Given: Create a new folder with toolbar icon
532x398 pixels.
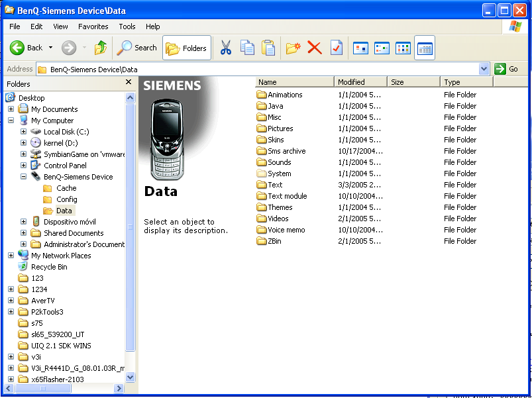Looking at the screenshot, I should tap(293, 48).
